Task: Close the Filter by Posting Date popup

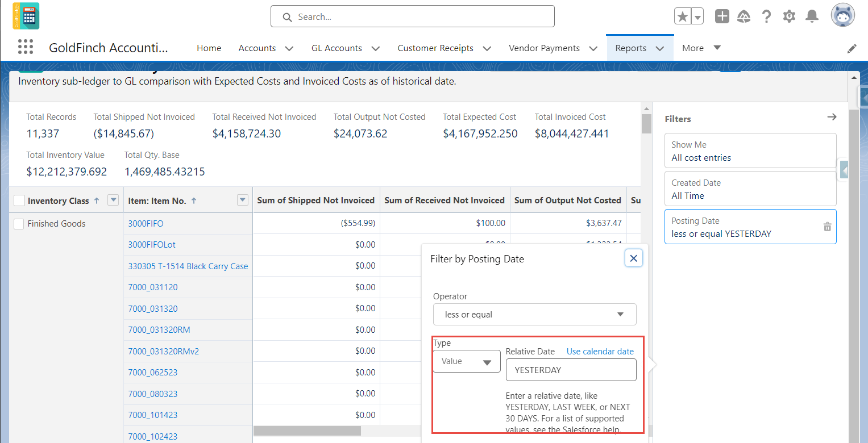Action: point(634,258)
